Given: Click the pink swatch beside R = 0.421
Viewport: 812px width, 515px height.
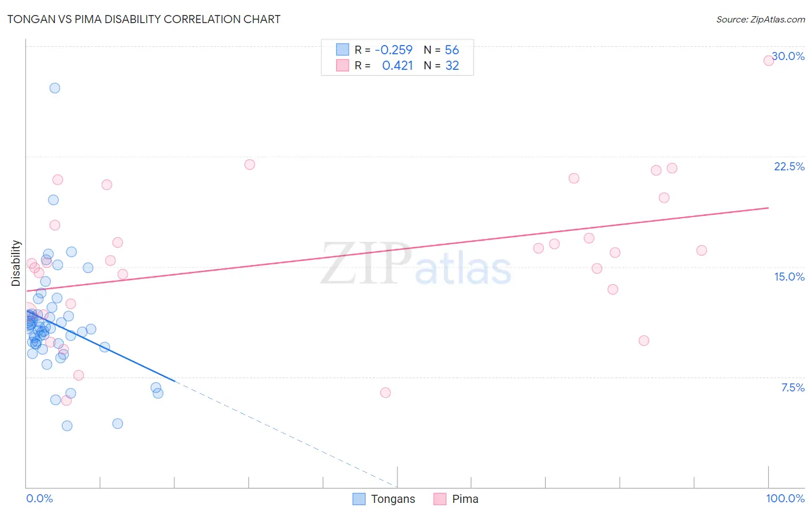Looking at the screenshot, I should [342, 65].
